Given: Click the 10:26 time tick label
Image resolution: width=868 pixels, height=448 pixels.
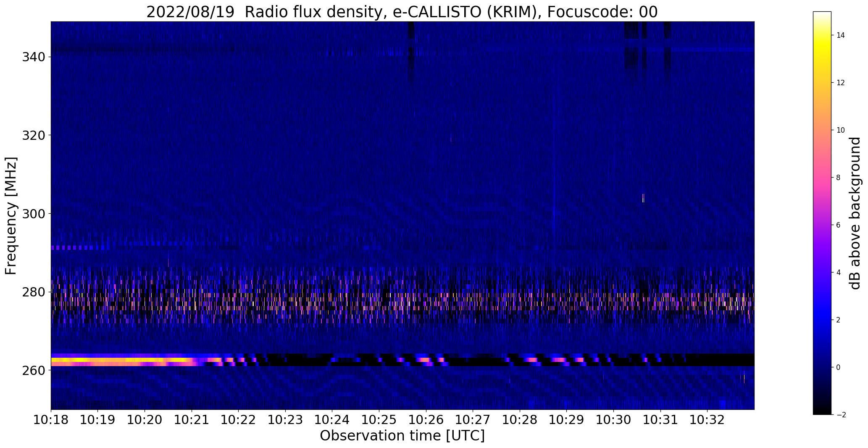Looking at the screenshot, I should pyautogui.click(x=426, y=420).
